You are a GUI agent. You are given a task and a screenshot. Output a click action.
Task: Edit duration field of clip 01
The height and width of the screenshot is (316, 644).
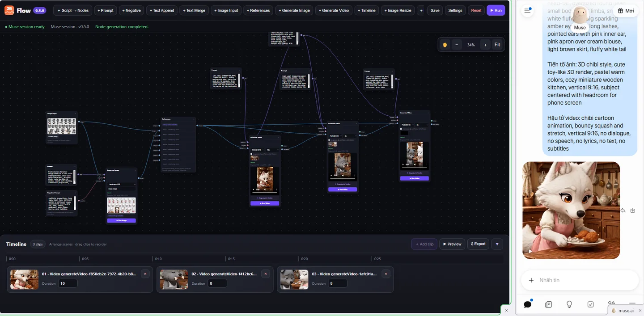68,283
